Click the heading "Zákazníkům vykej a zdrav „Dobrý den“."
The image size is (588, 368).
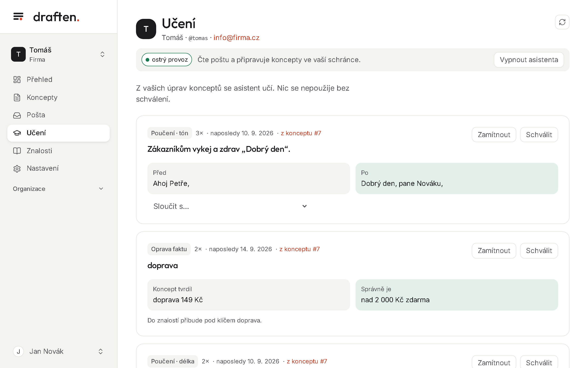[x=219, y=149]
